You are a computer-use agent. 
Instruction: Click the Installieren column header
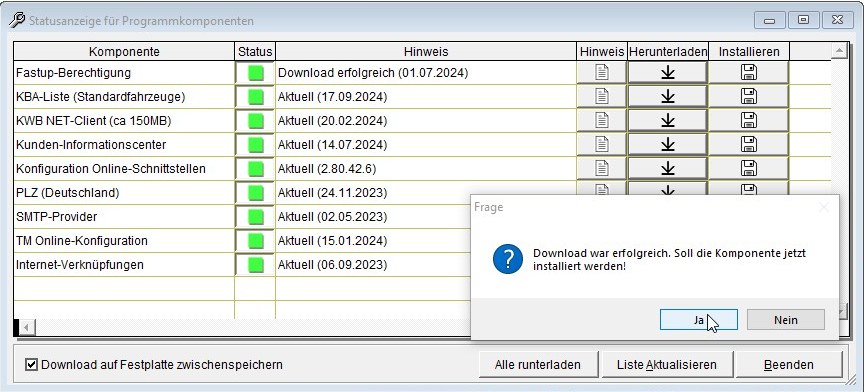749,52
